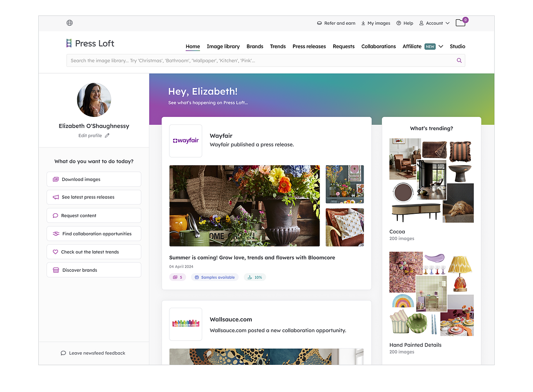This screenshot has width=533, height=392.
Task: Click the Press Loft logo
Action: 90,44
